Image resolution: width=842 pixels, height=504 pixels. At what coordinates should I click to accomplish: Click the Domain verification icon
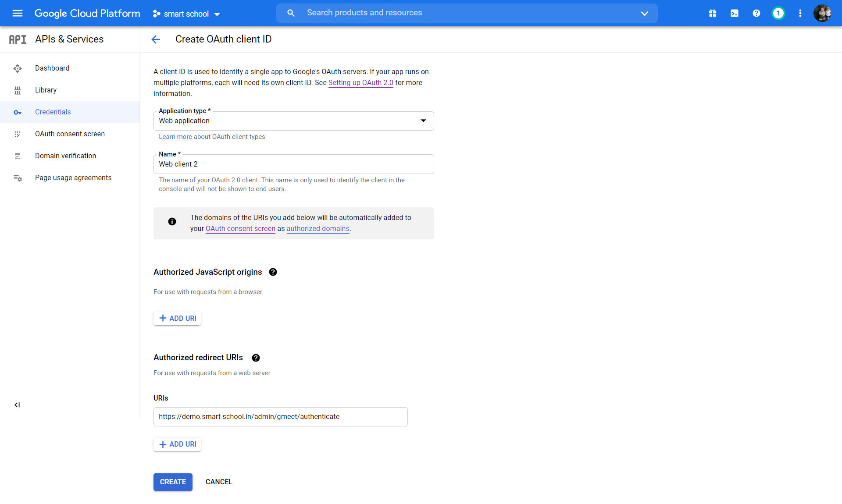[x=17, y=156]
